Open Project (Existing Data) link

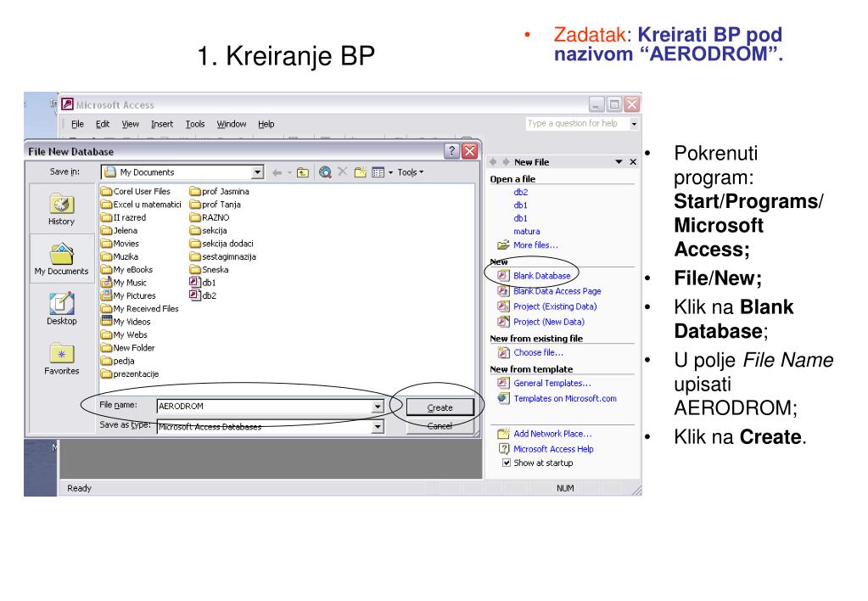[555, 307]
